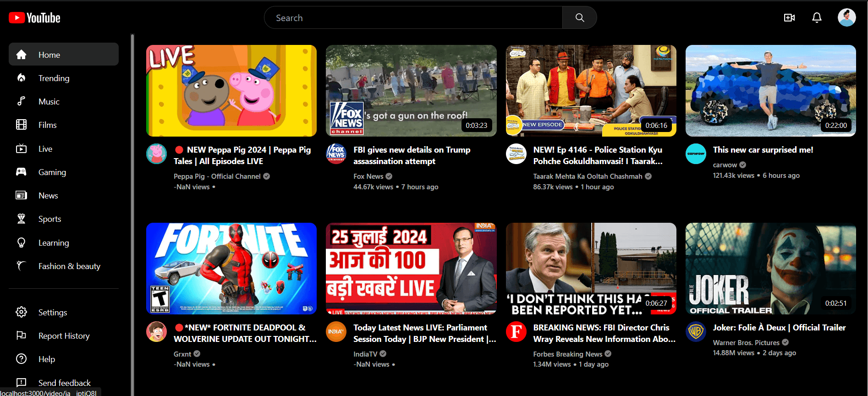This screenshot has height=396, width=868.
Task: Open 'NEW! Ep 4146 - Police Station' title
Action: click(599, 155)
